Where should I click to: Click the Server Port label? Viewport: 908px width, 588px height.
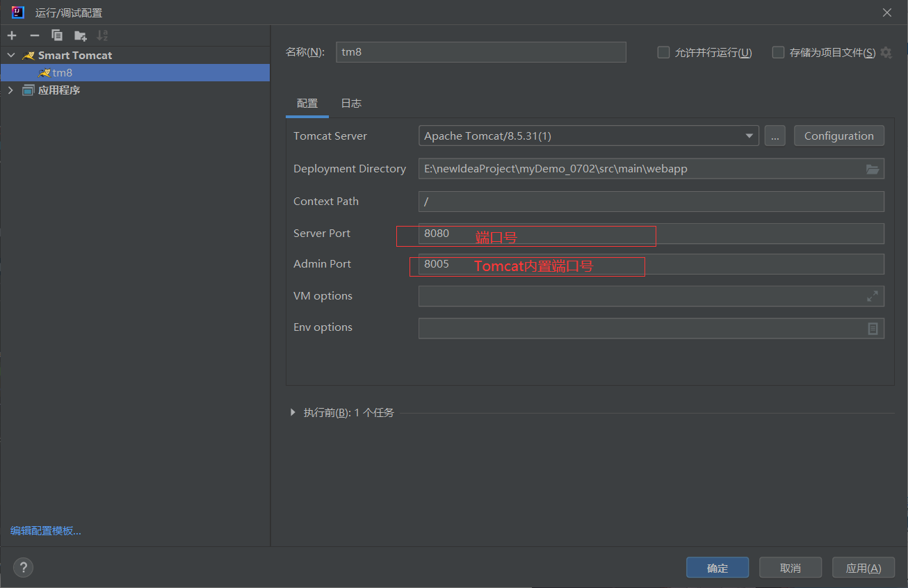point(322,234)
